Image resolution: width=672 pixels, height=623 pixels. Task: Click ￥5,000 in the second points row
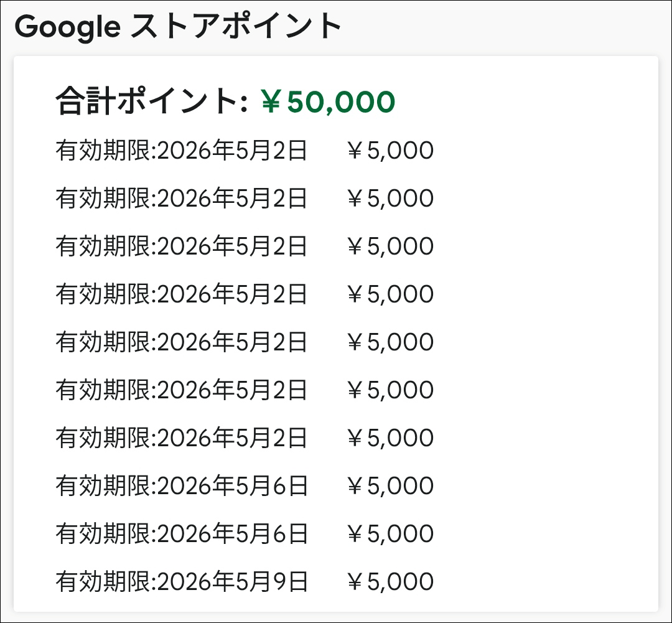click(x=390, y=199)
